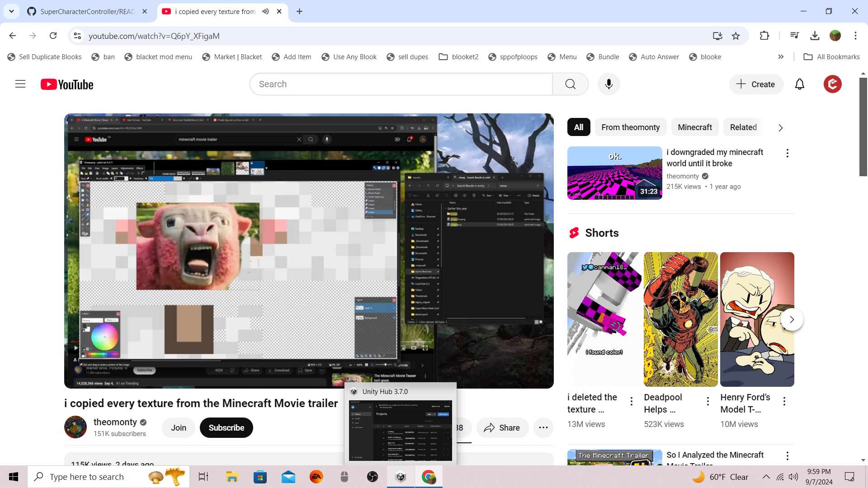Open the downgraded minecraft world video thumbnail
The width and height of the screenshot is (868, 488).
pos(614,173)
